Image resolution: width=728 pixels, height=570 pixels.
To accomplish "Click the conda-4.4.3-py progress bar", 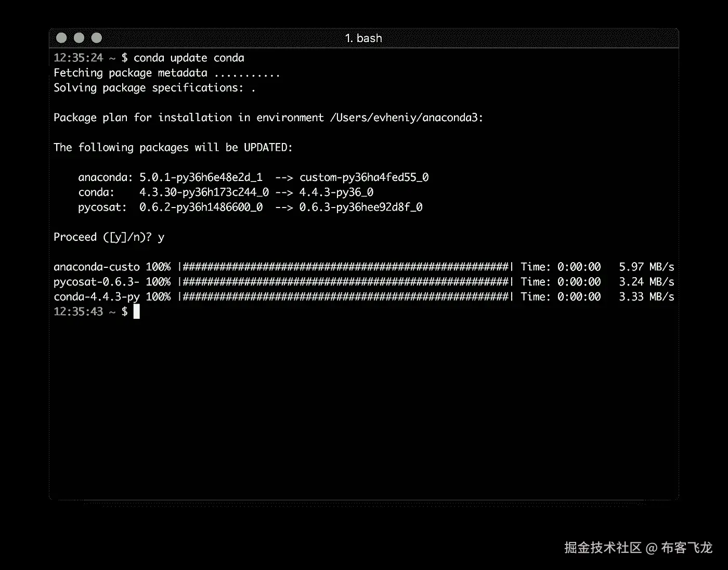I will [x=346, y=297].
